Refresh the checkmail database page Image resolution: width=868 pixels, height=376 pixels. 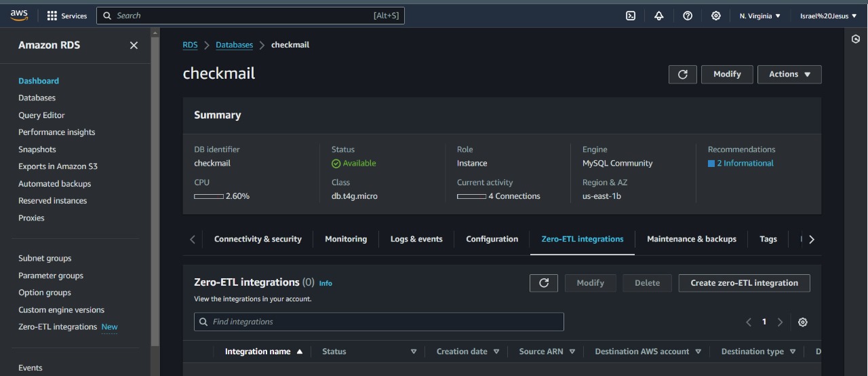pos(683,74)
